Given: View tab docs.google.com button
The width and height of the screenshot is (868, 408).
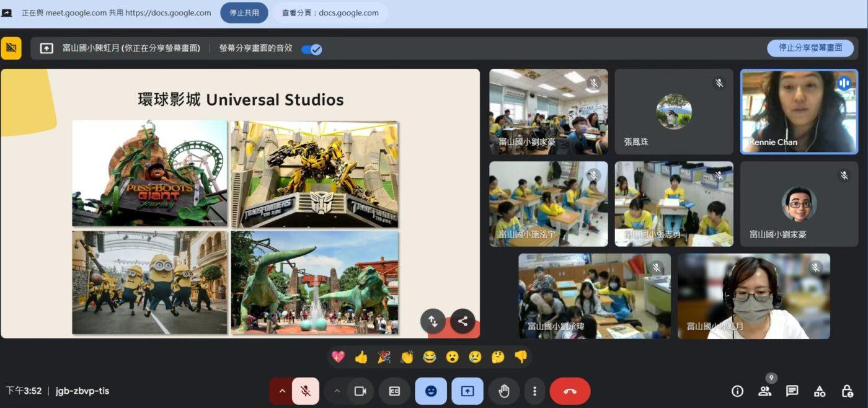Looking at the screenshot, I should [x=330, y=12].
